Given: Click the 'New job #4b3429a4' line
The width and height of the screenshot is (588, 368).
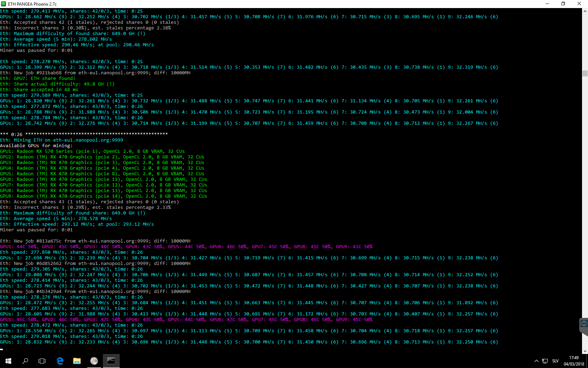Looking at the screenshot, I should pyautogui.click(x=95, y=292).
